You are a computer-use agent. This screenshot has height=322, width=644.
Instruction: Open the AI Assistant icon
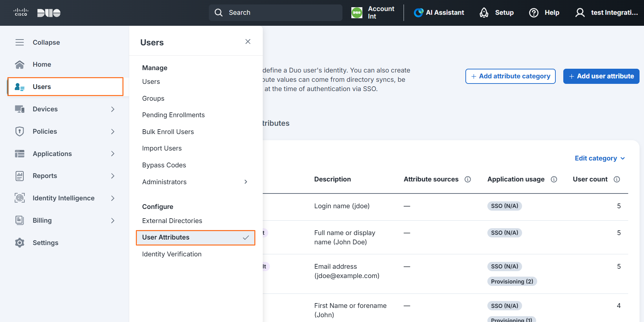418,13
